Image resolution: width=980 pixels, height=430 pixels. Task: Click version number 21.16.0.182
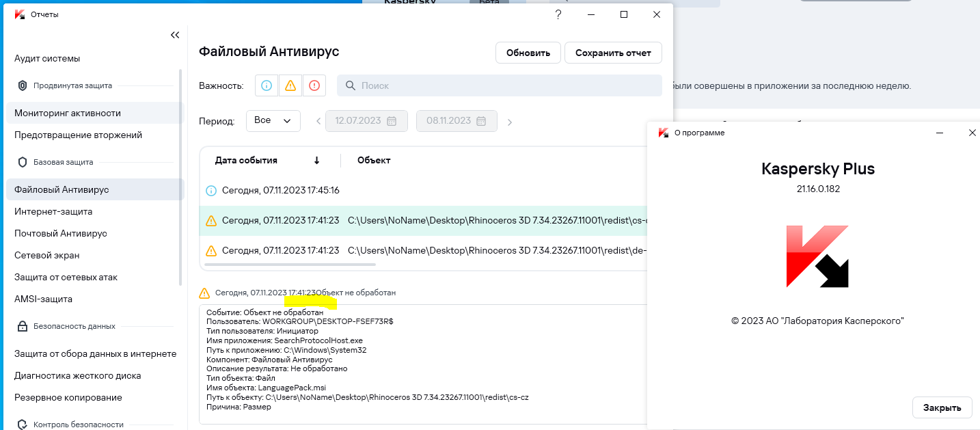(x=817, y=189)
